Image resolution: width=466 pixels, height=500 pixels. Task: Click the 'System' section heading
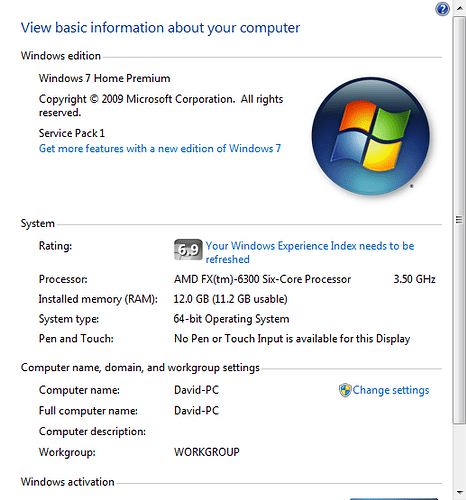coord(38,223)
